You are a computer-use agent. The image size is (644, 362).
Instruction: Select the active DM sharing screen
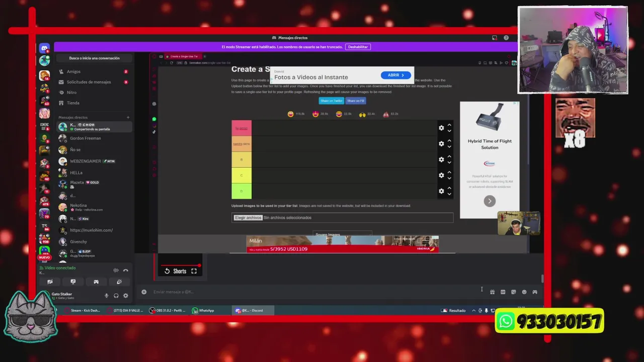[94, 127]
